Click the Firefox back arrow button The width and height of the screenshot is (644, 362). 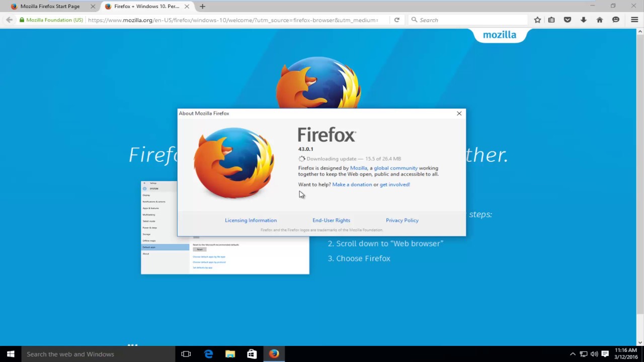9,20
